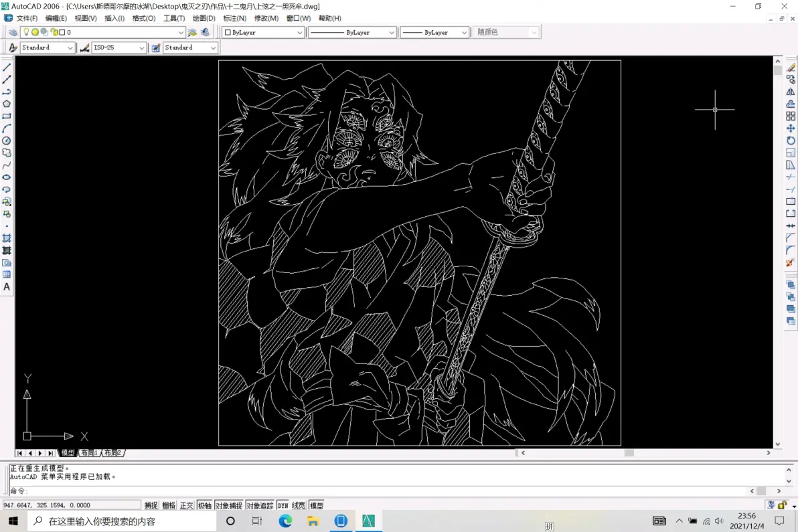Click the Mirror tool

[791, 92]
